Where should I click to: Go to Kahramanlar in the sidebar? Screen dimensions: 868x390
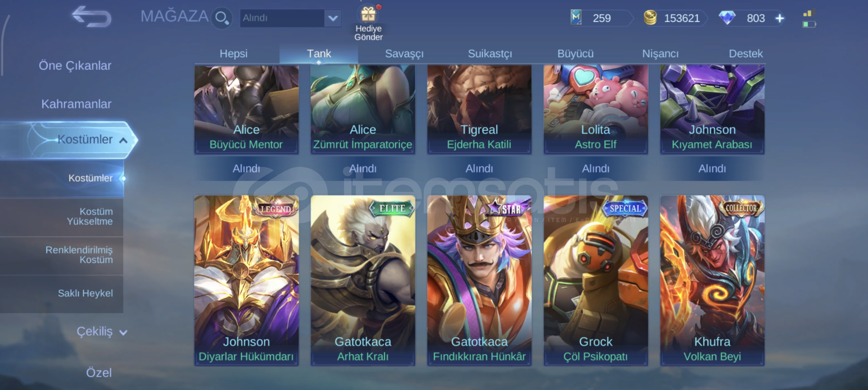point(76,104)
